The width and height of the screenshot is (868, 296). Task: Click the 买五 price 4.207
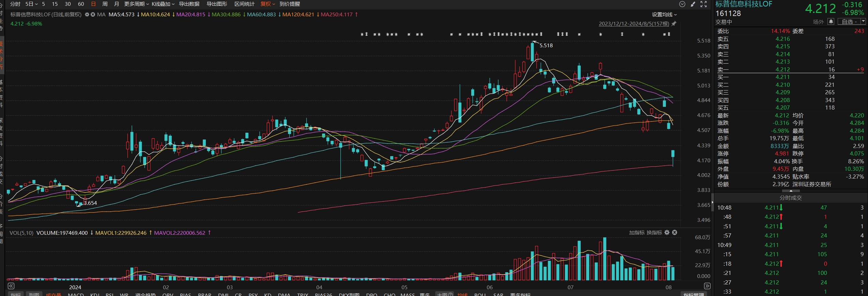(x=782, y=108)
